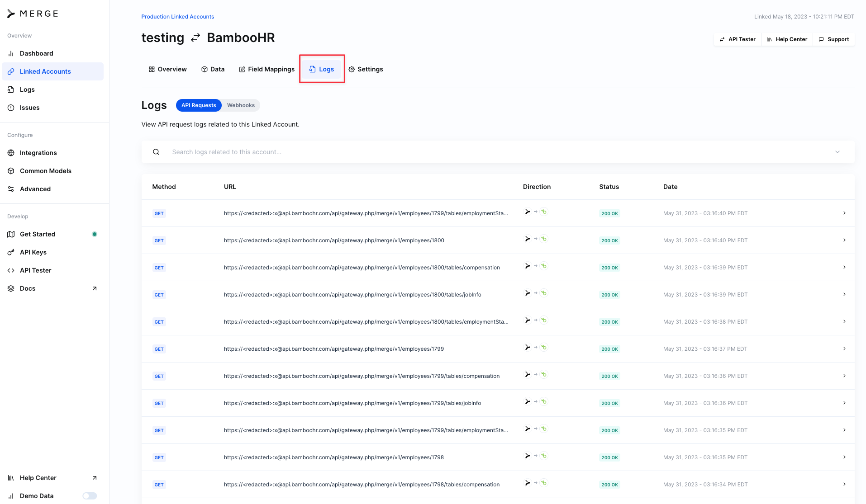This screenshot has height=504, width=866.
Task: Open Dashboard from the sidebar
Action: pos(36,53)
